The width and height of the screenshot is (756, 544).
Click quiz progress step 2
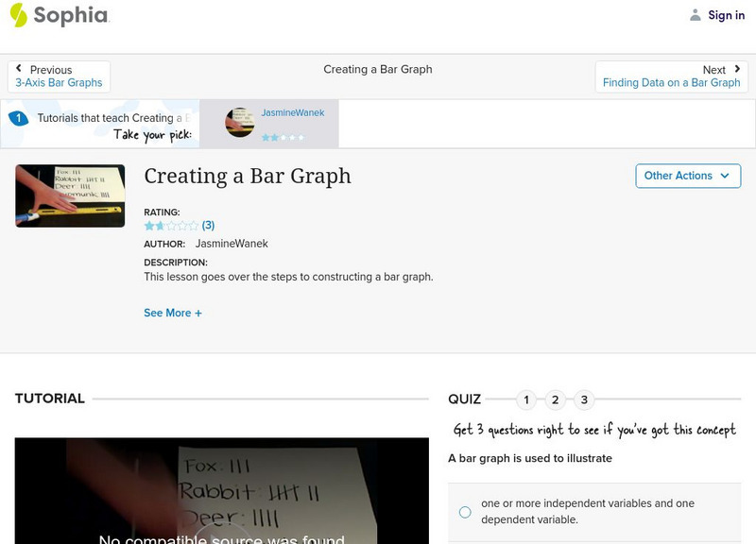pos(555,399)
